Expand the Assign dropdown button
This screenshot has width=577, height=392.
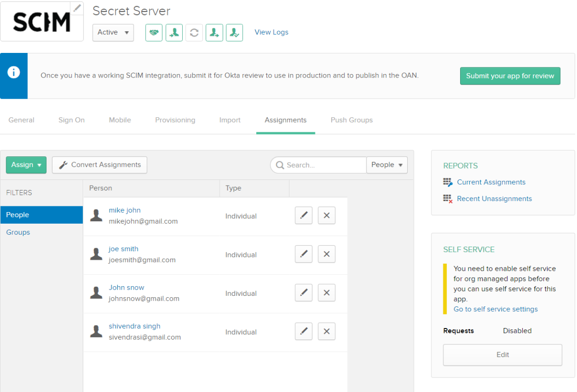click(26, 164)
